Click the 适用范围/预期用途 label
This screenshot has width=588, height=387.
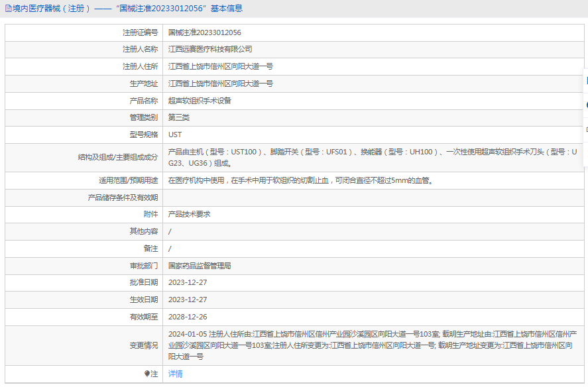click(128, 181)
